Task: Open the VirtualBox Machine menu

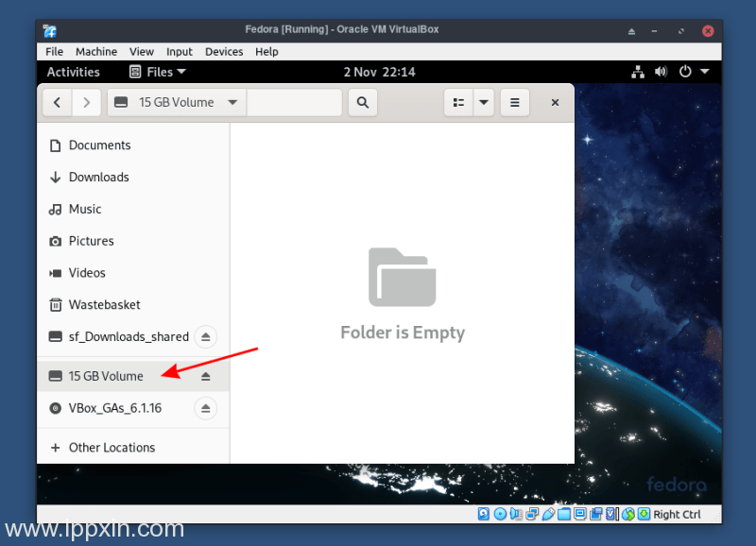Action: (96, 52)
